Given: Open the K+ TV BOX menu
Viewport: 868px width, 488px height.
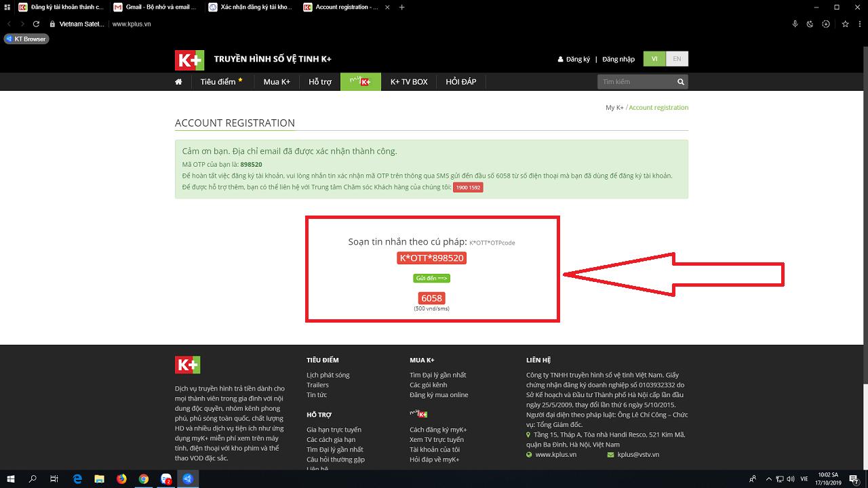Looking at the screenshot, I should (x=409, y=82).
